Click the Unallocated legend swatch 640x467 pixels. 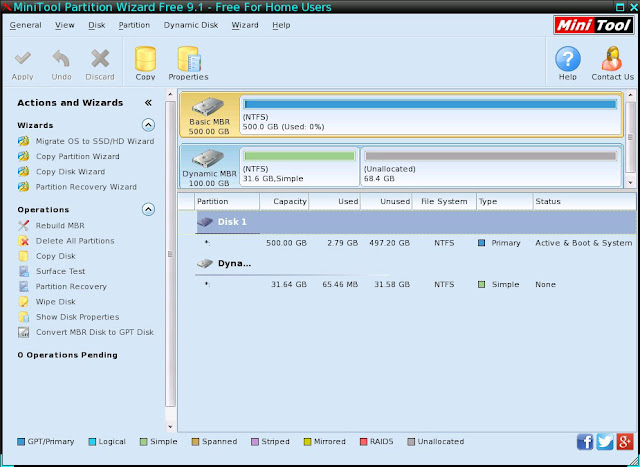[x=411, y=442]
